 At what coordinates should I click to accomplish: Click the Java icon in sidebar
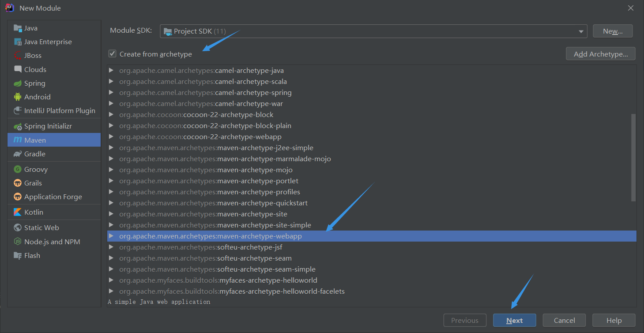click(18, 28)
